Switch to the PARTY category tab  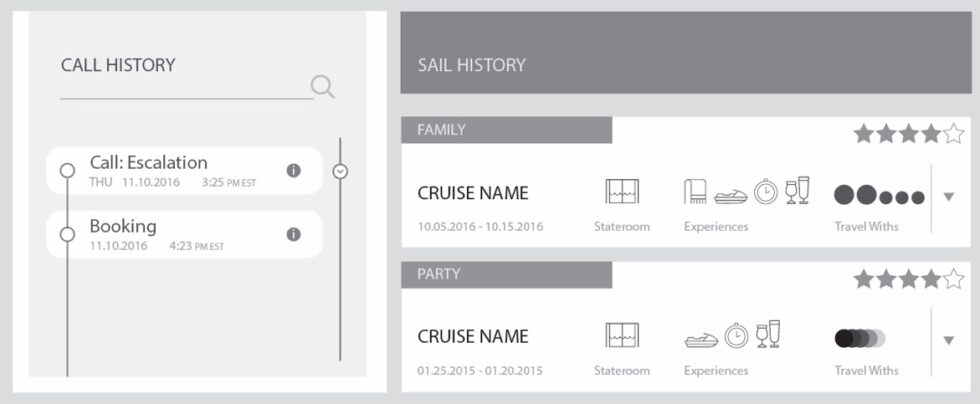(x=506, y=275)
